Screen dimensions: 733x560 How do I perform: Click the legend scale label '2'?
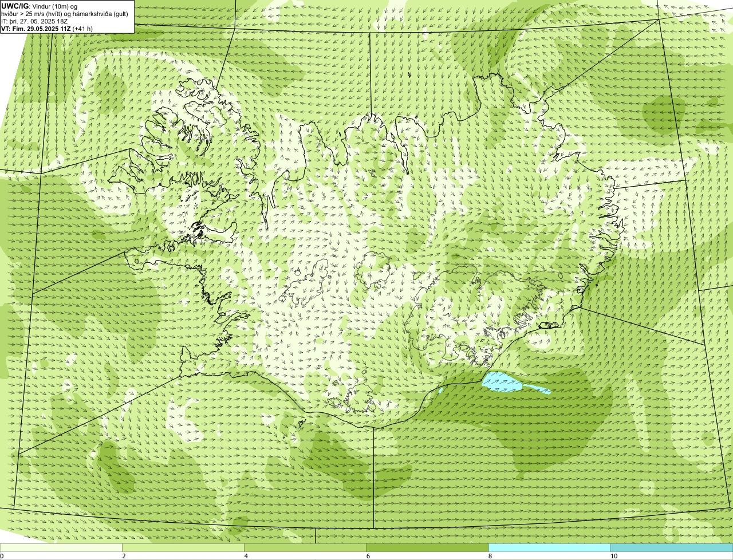tap(124, 556)
